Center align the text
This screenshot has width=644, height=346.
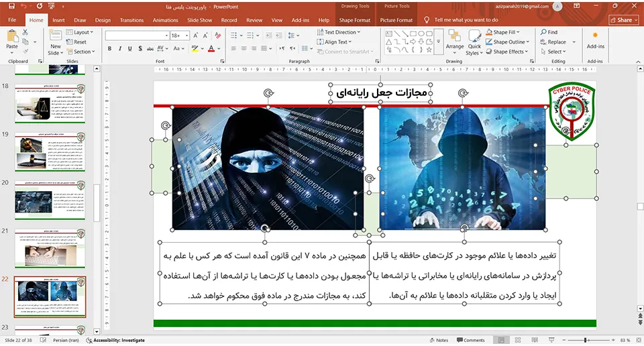(x=244, y=48)
